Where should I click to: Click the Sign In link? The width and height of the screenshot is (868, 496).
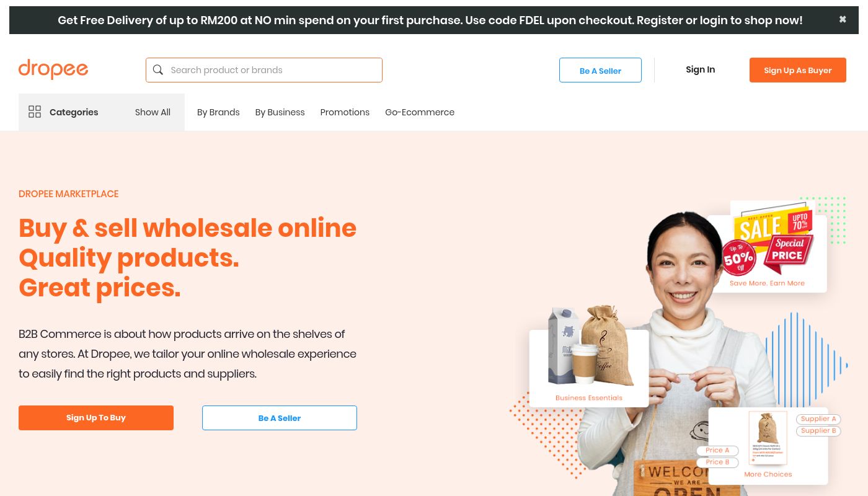tap(700, 69)
